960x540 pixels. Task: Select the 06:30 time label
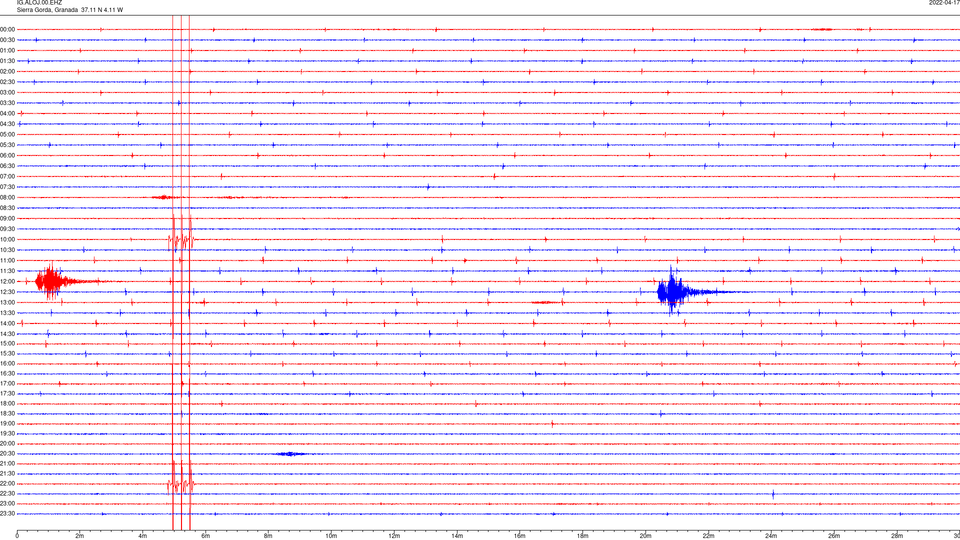pos(7,166)
